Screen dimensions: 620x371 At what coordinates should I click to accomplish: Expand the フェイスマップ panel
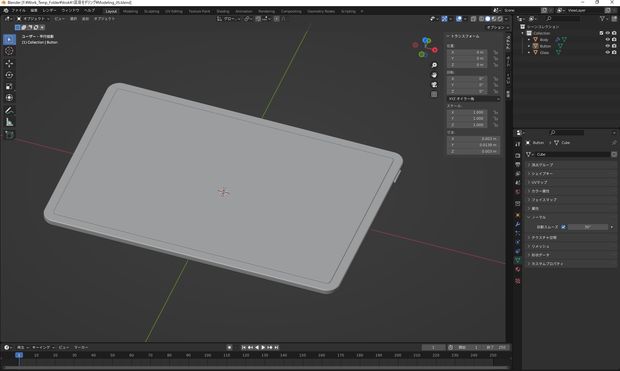(571, 200)
